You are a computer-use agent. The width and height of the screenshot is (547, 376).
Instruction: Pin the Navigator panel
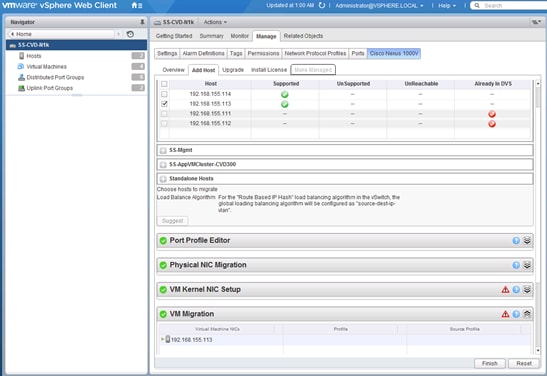coord(142,22)
